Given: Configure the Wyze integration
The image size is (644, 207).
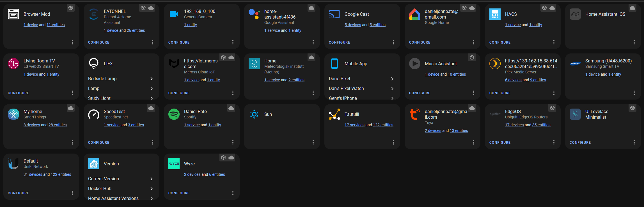Looking at the screenshot, I should (x=179, y=193).
